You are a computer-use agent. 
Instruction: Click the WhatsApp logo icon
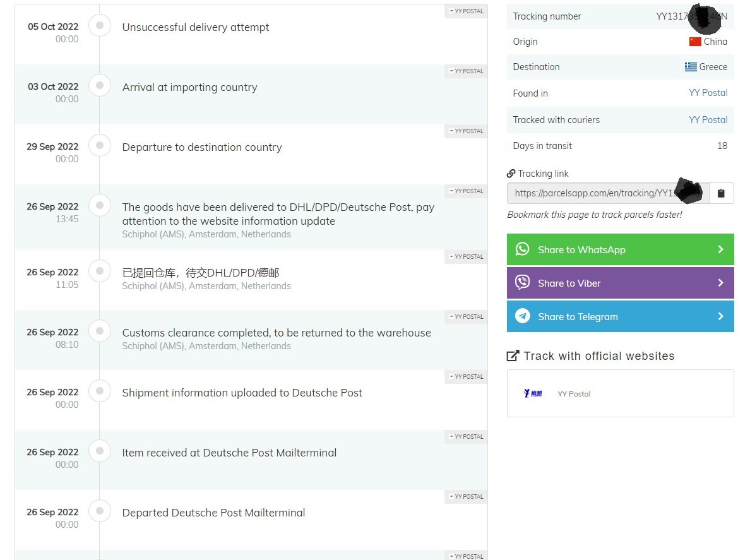pyautogui.click(x=523, y=249)
